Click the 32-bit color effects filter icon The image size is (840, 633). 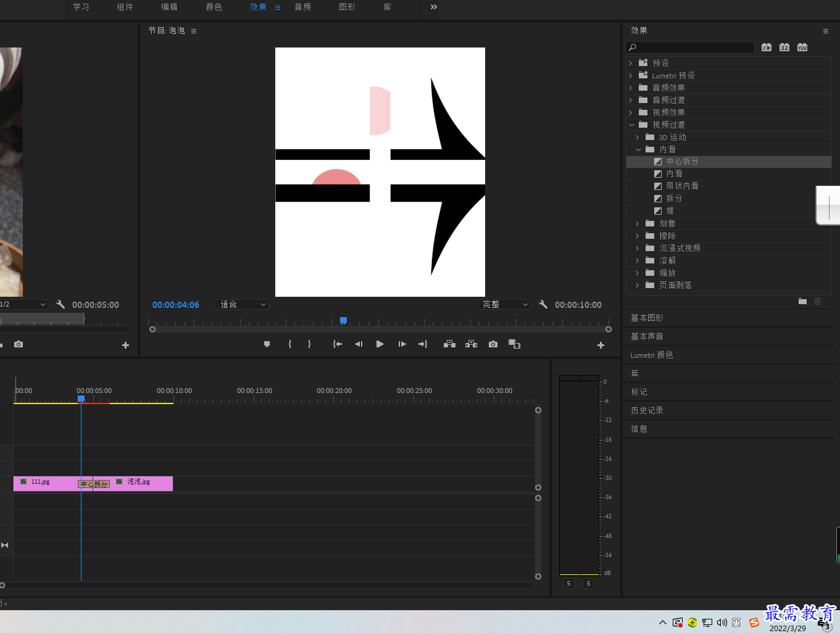(784, 48)
